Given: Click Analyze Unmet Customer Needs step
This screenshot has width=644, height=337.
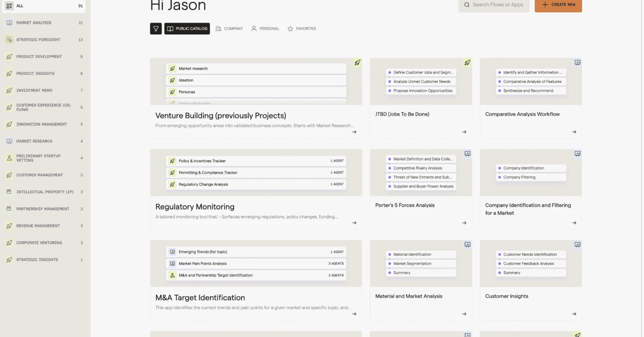Looking at the screenshot, I should pyautogui.click(x=421, y=82).
